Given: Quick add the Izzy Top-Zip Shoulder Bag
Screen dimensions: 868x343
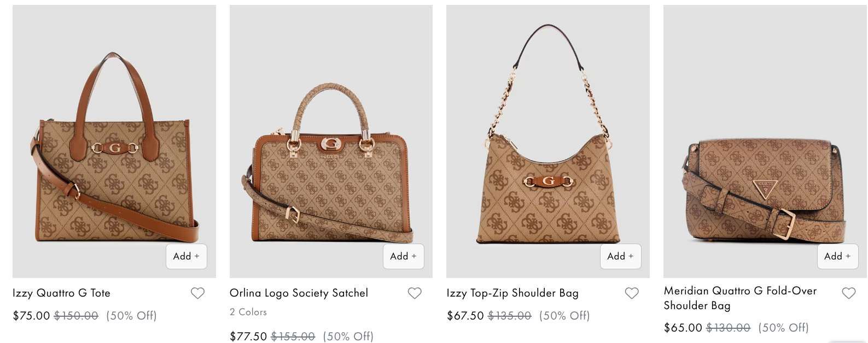Looking at the screenshot, I should 621,256.
